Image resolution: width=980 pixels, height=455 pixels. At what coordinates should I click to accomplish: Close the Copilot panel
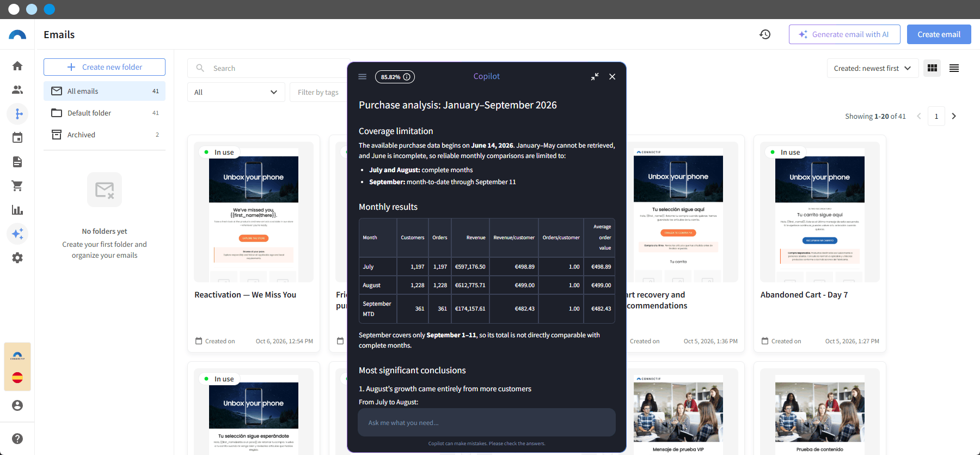click(x=612, y=77)
